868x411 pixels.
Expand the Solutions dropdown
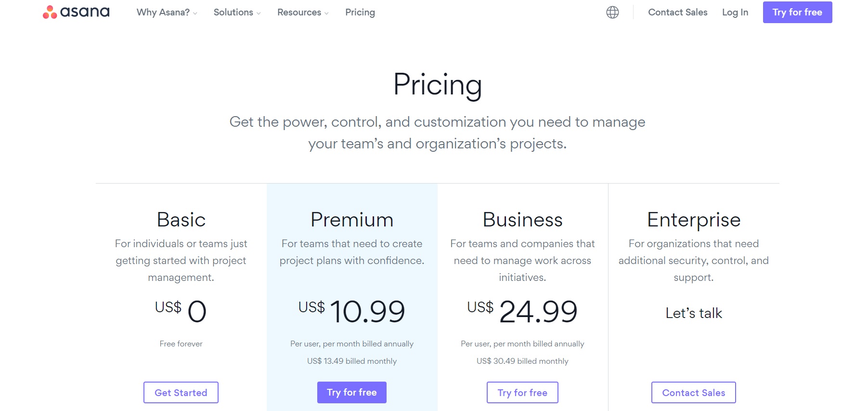tap(237, 13)
